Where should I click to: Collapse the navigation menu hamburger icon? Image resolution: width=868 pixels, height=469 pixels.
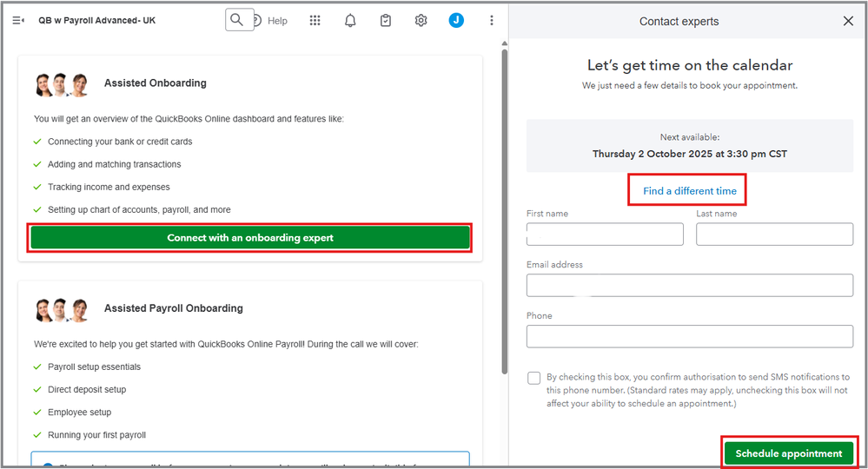(x=17, y=21)
